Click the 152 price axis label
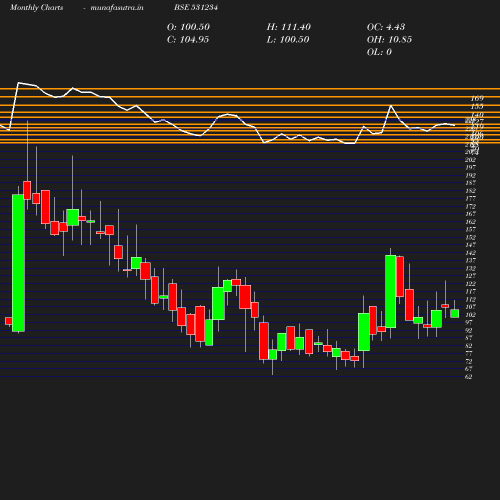Viewport: 500px width, 500px height. point(470,237)
